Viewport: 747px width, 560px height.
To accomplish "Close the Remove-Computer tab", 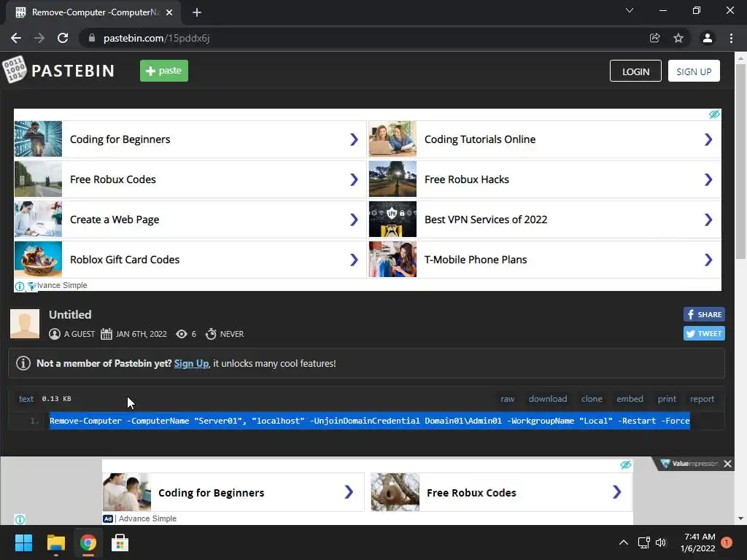I will tap(169, 12).
